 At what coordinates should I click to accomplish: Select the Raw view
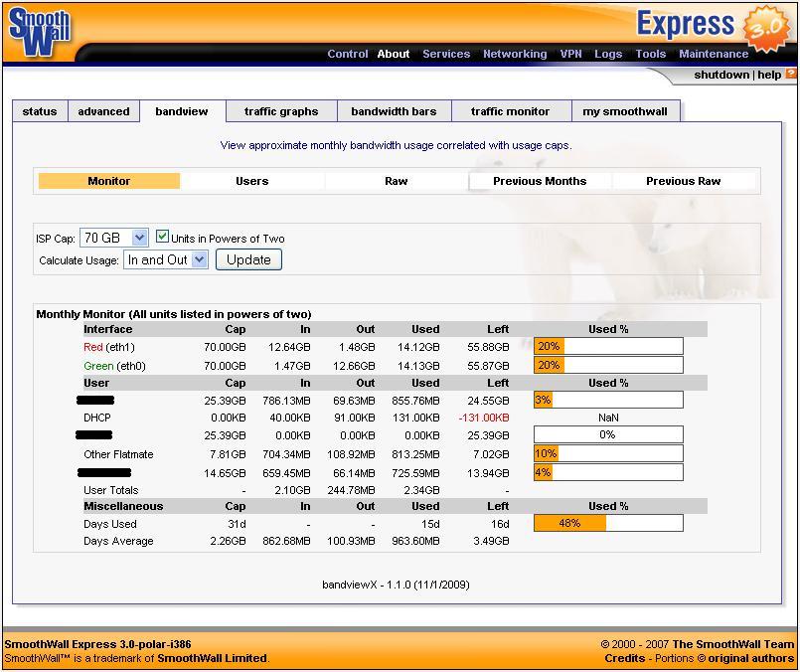(396, 181)
